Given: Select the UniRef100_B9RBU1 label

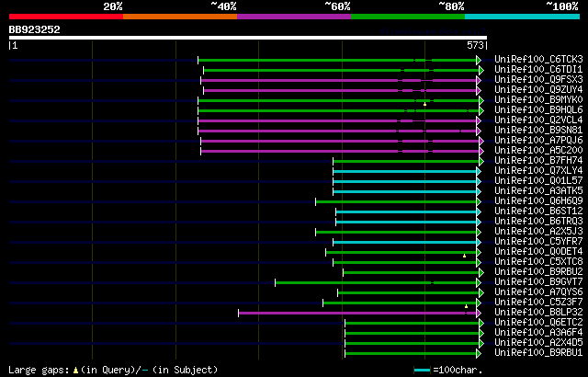Looking at the screenshot, I should pyautogui.click(x=538, y=352).
